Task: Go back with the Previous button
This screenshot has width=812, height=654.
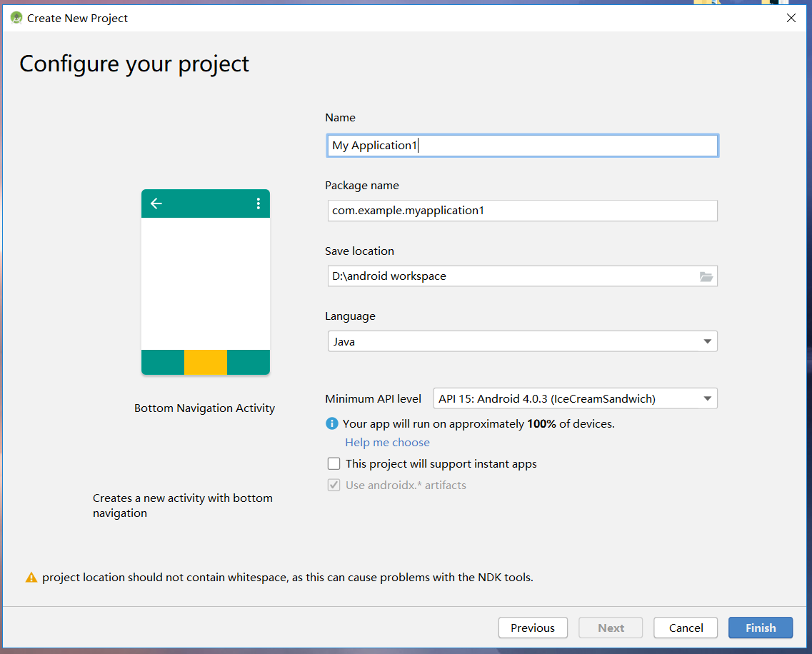Action: [x=533, y=628]
